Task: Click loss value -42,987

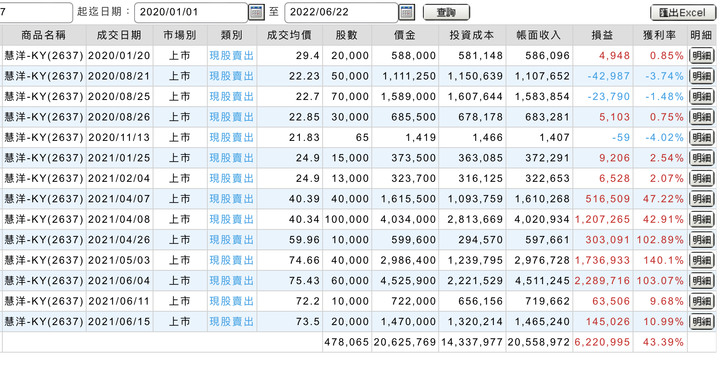Action: pos(608,76)
